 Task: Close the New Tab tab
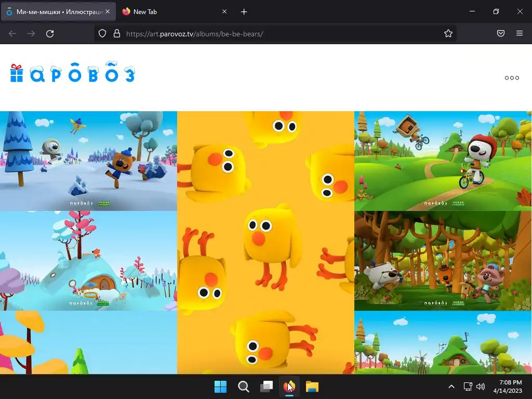[224, 11]
